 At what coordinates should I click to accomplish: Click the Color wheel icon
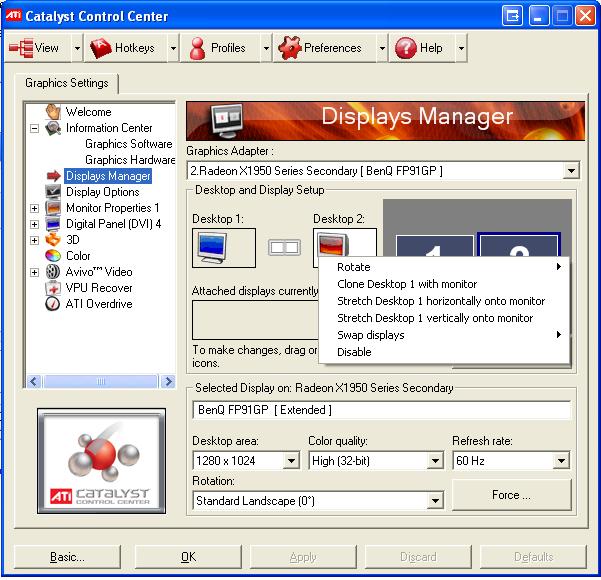click(53, 256)
